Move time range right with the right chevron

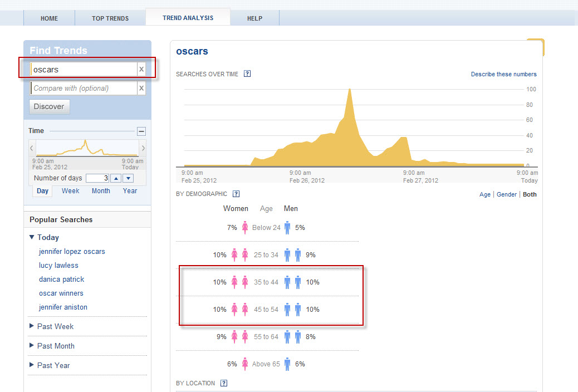pyautogui.click(x=143, y=148)
